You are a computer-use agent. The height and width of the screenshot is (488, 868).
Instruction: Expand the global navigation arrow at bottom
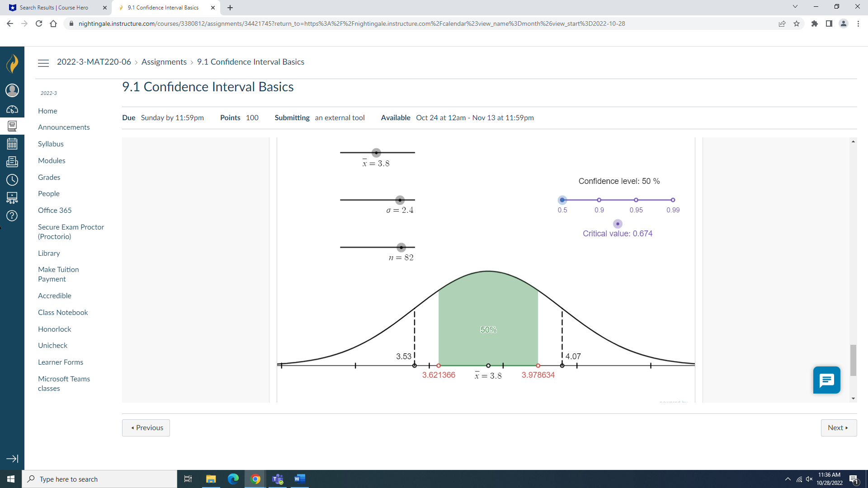coord(12,459)
